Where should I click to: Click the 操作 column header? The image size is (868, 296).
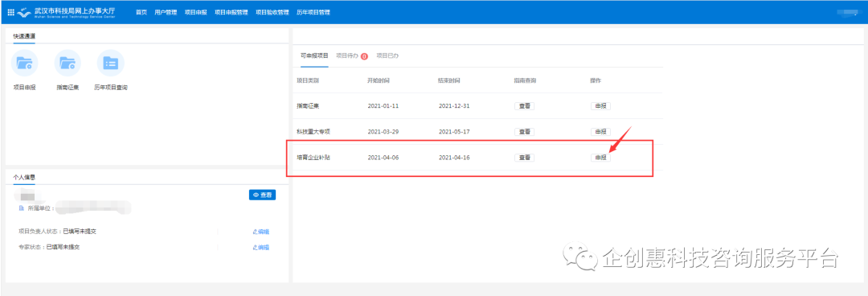pyautogui.click(x=596, y=81)
